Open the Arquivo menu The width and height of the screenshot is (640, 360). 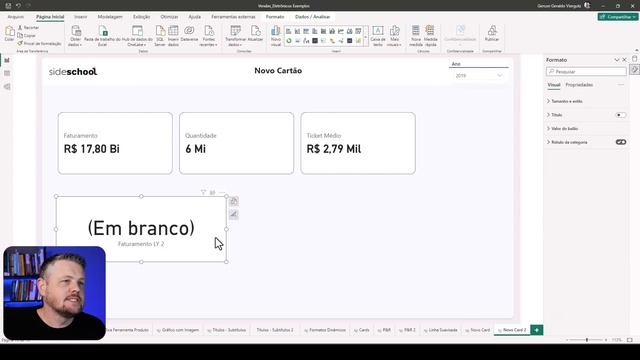click(x=16, y=17)
